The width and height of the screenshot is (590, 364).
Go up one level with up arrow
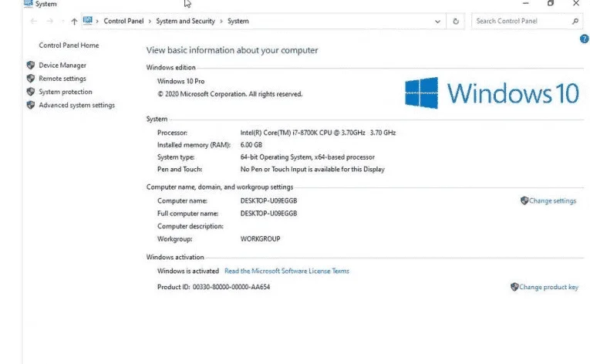[x=74, y=22]
